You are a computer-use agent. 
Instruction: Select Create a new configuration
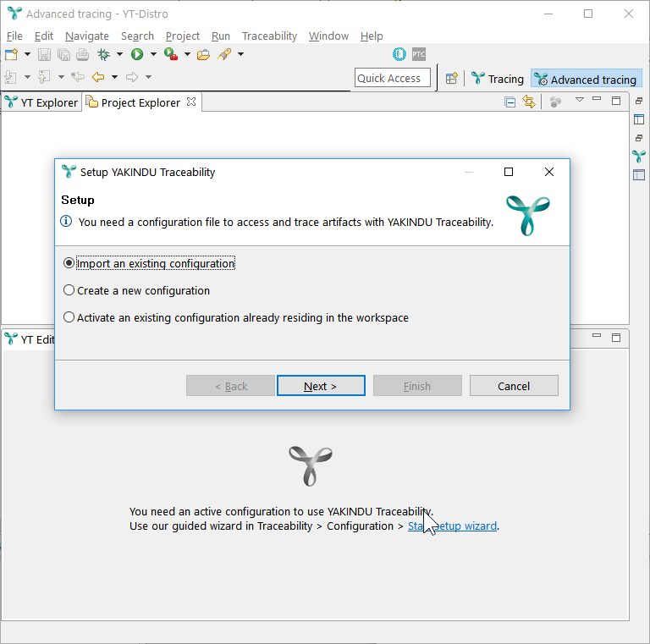(137, 290)
